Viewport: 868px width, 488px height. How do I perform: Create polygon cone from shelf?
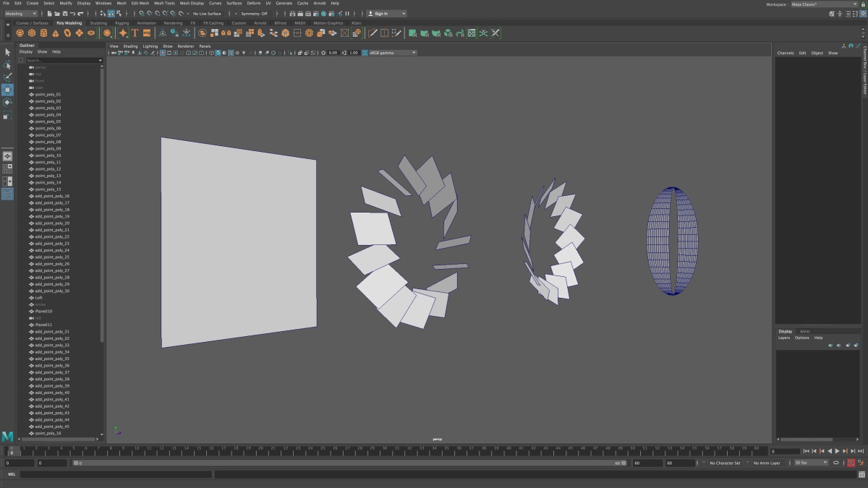56,33
